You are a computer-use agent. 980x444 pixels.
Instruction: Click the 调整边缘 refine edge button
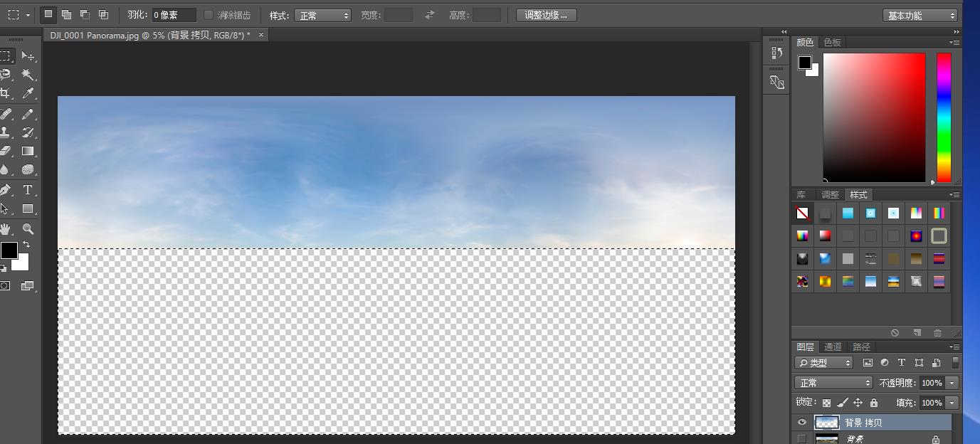(x=546, y=15)
